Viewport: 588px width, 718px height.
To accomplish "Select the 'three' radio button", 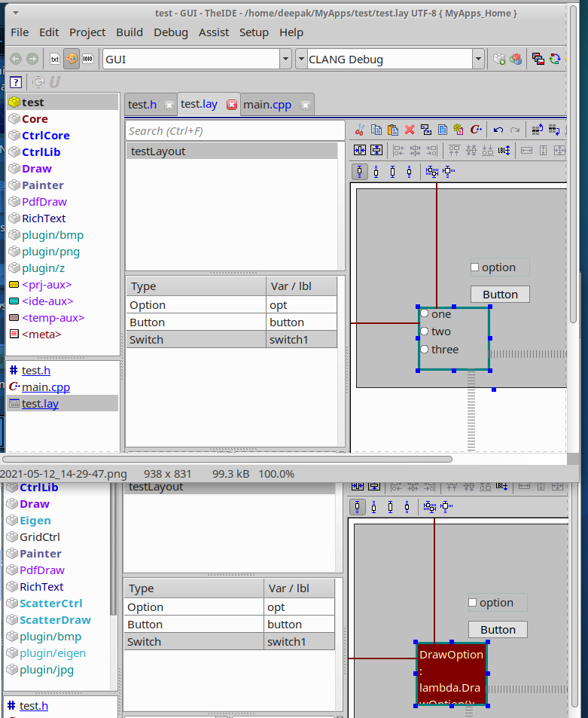I will (425, 350).
